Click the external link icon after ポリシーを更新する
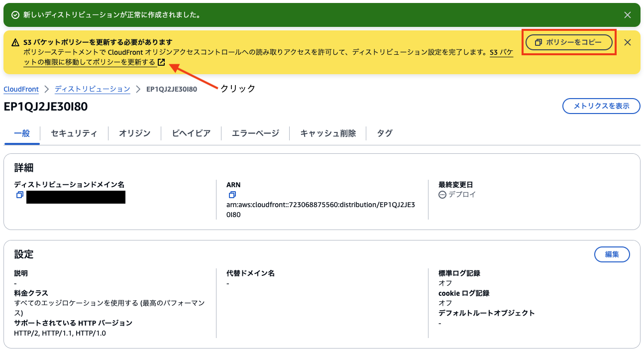Image resolution: width=644 pixels, height=353 pixels. [161, 62]
